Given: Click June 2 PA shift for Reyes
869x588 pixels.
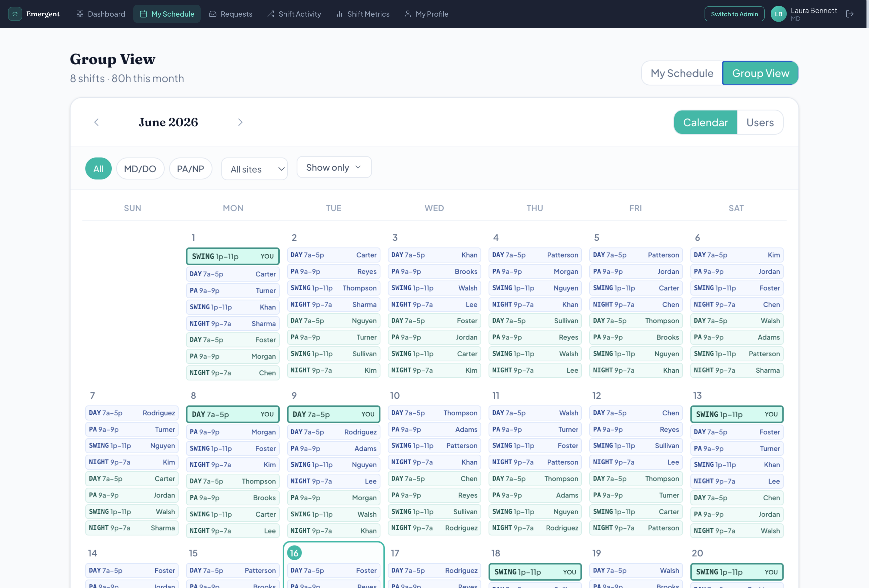Looking at the screenshot, I should [x=333, y=272].
